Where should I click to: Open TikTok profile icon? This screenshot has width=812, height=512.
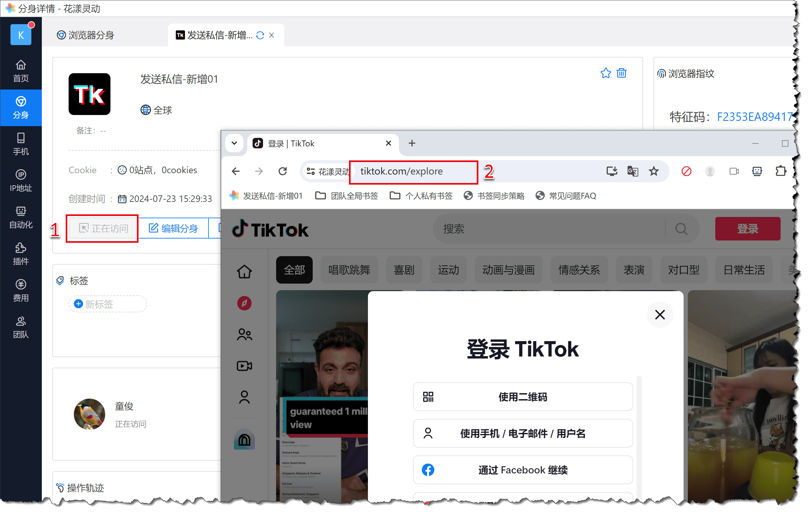[x=244, y=397]
